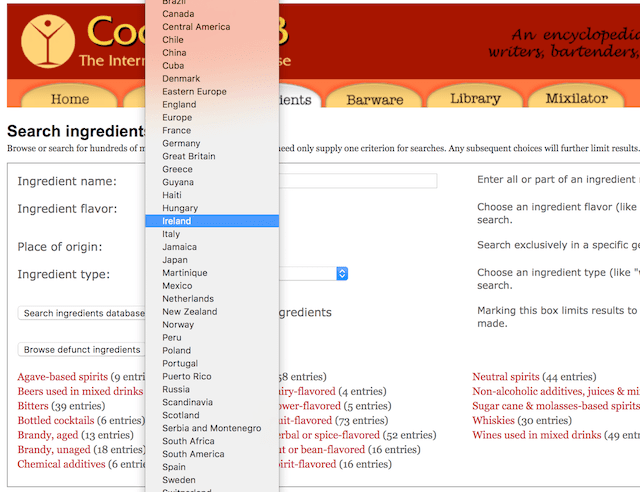Image resolution: width=640 pixels, height=492 pixels.
Task: Open Beers used in mixed drinks link
Action: pyautogui.click(x=81, y=391)
